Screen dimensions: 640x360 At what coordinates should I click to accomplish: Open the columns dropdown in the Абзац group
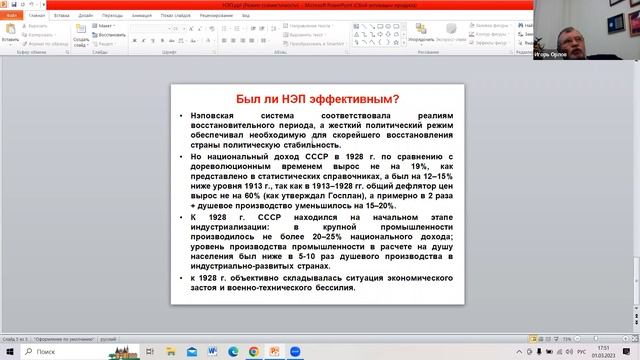[264, 41]
